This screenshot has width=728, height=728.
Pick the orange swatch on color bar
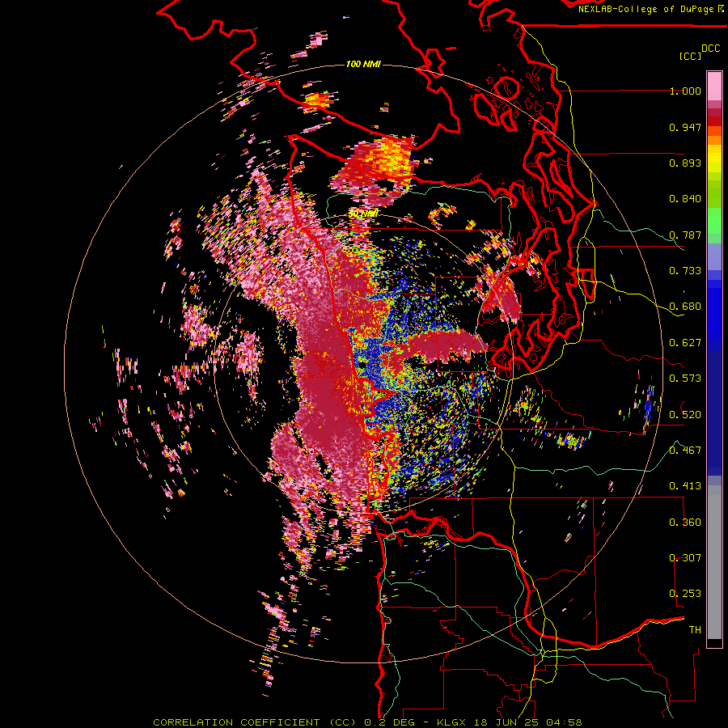tap(714, 140)
